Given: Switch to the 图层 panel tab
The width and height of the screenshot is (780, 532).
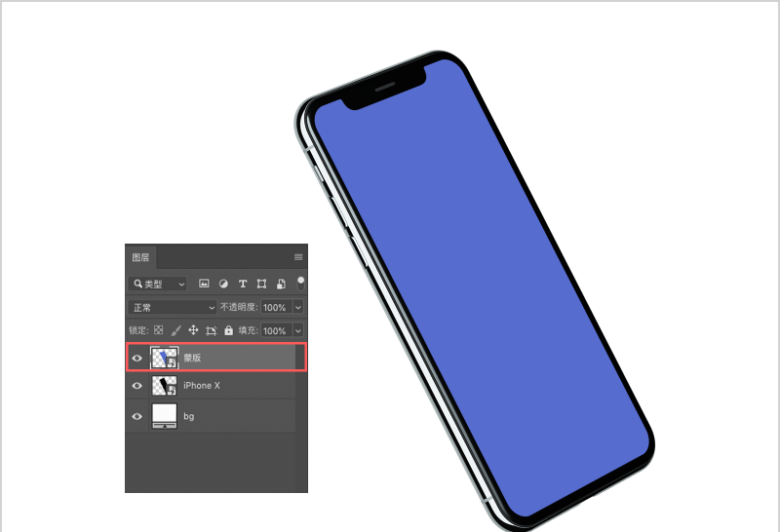Looking at the screenshot, I should (x=140, y=257).
